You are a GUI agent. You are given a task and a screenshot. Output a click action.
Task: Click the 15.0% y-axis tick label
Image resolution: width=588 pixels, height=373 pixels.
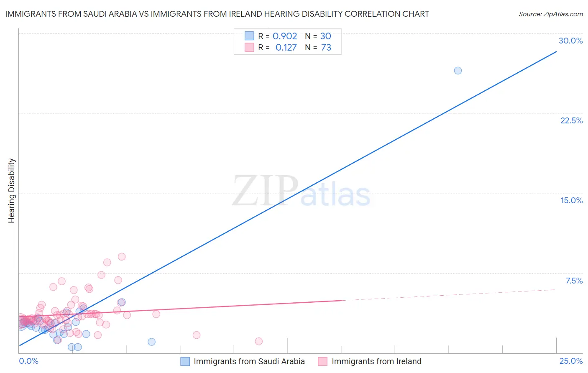[x=571, y=200]
